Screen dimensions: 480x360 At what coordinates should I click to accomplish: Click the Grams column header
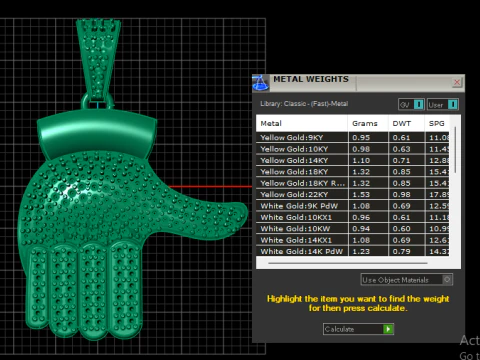tap(368, 123)
